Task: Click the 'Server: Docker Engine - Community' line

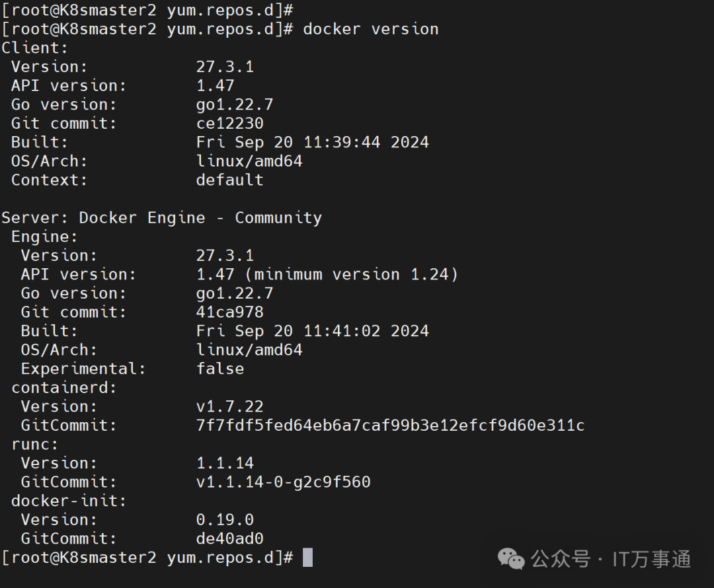Action: (x=162, y=218)
